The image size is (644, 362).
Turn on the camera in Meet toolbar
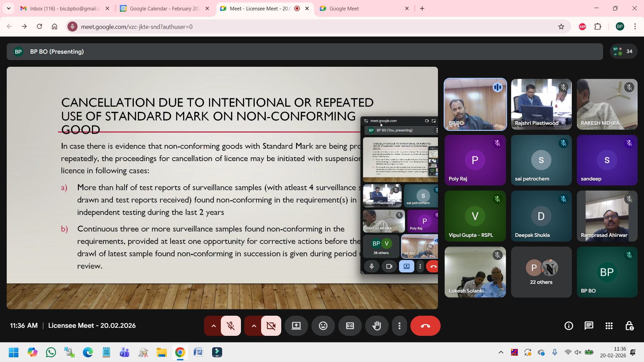coord(271,326)
